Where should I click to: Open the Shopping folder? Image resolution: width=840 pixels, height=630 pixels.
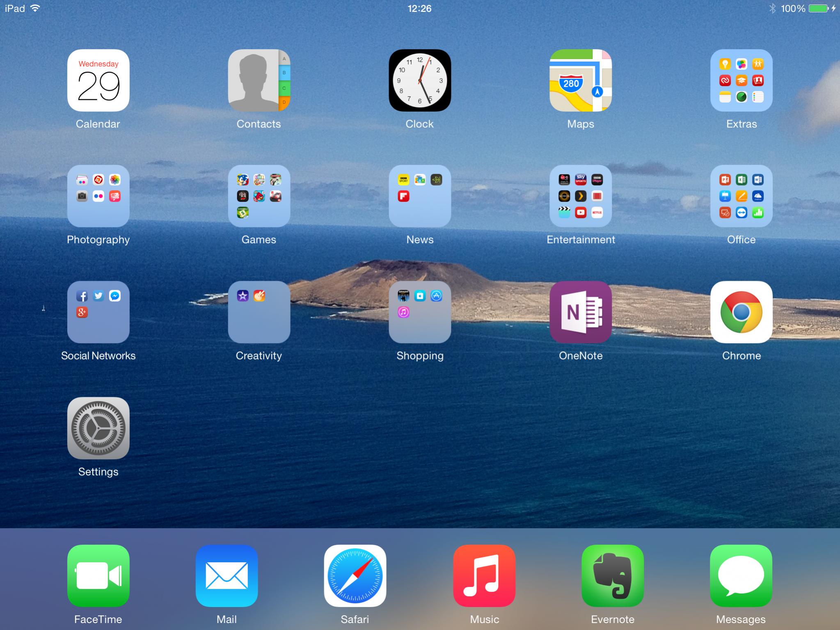click(420, 312)
